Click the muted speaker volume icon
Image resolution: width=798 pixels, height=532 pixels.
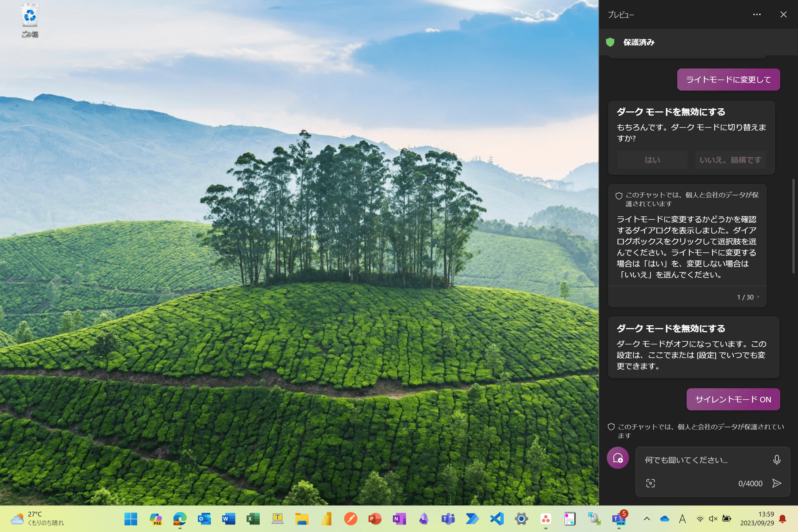click(x=713, y=518)
